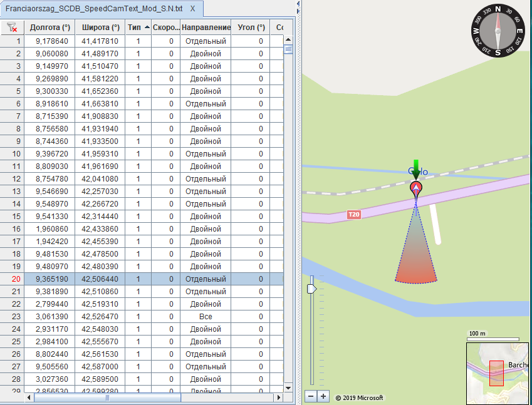Image resolution: width=532 pixels, height=405 pixels.
Task: Click the horizontal scroll right arrow
Action: pos(279,397)
